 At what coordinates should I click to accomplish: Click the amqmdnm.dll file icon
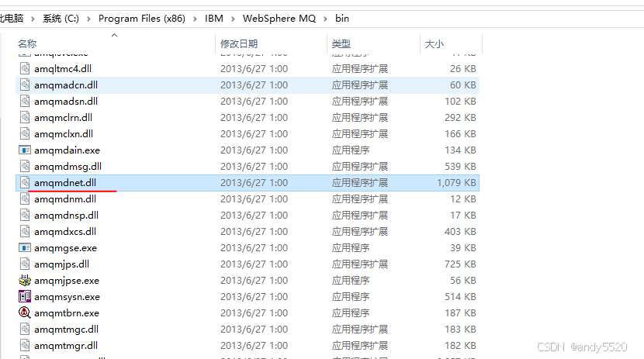[25, 199]
